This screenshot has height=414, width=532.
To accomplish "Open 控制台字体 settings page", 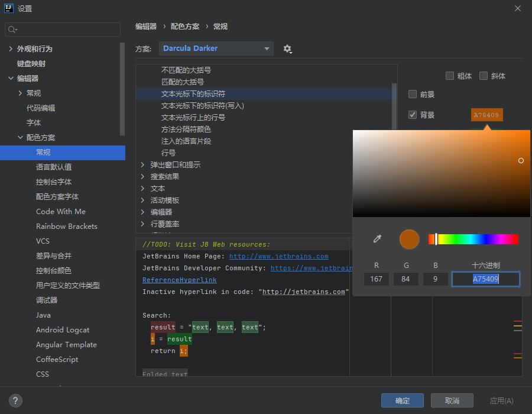I will tap(54, 182).
